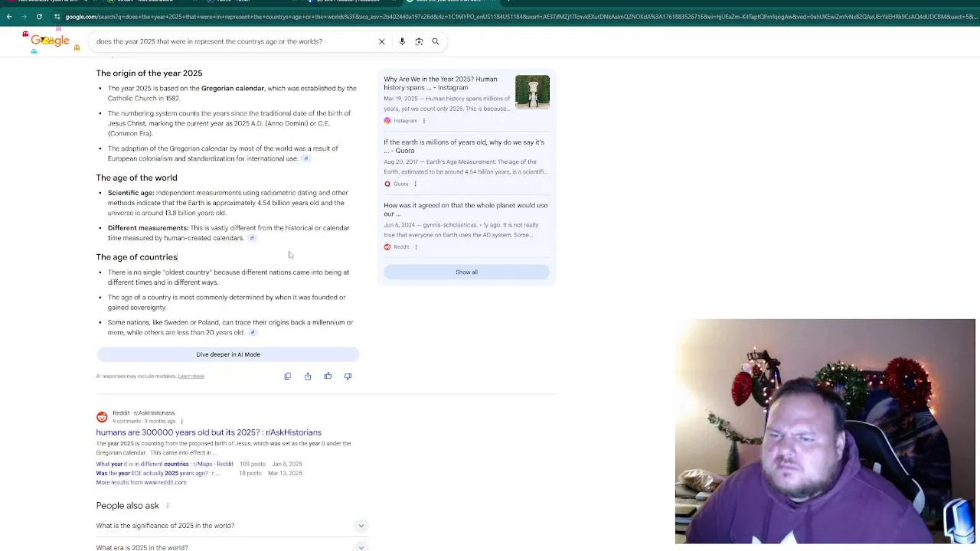Open 'What year it is in different countries' sublink
980x551 pixels.
point(165,464)
